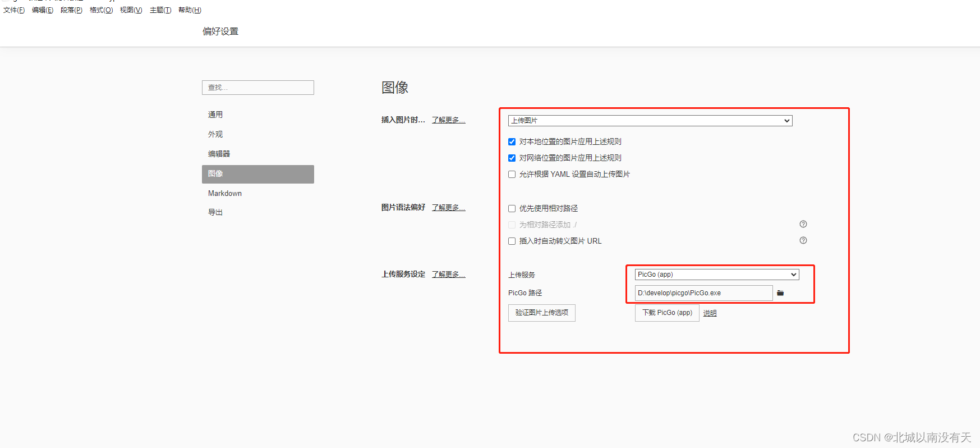Open 了解更多 link beside 上传服务设定

(x=448, y=275)
